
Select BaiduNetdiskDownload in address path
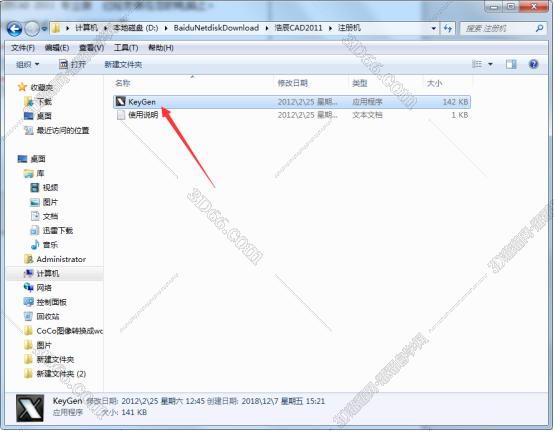pyautogui.click(x=216, y=28)
